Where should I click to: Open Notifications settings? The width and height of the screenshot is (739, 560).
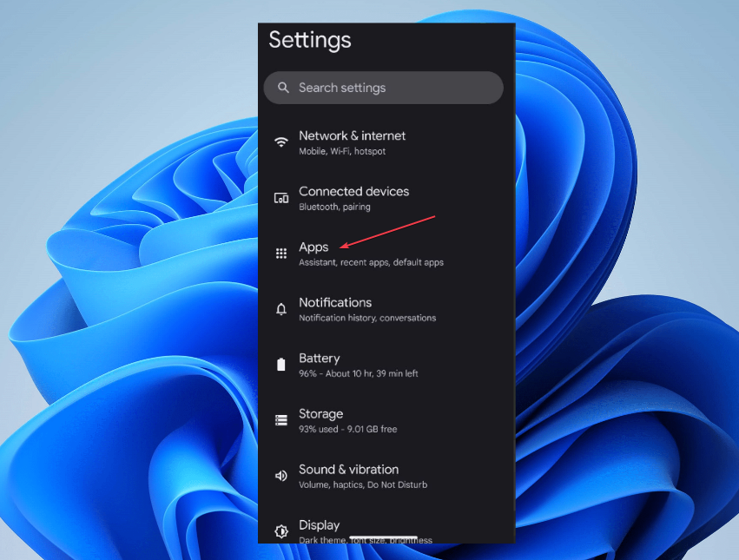[x=386, y=309]
